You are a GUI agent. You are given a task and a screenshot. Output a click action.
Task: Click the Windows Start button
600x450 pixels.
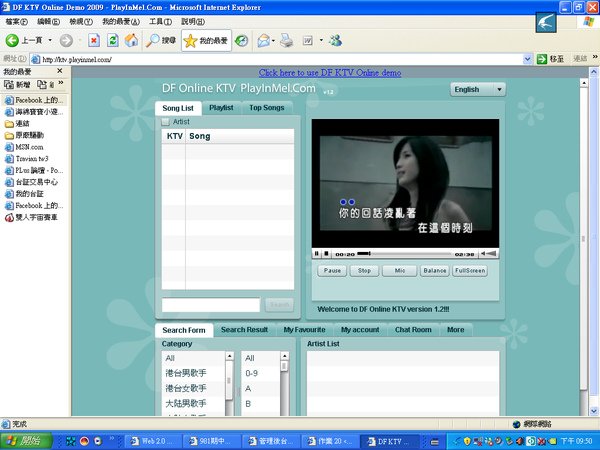(26, 441)
